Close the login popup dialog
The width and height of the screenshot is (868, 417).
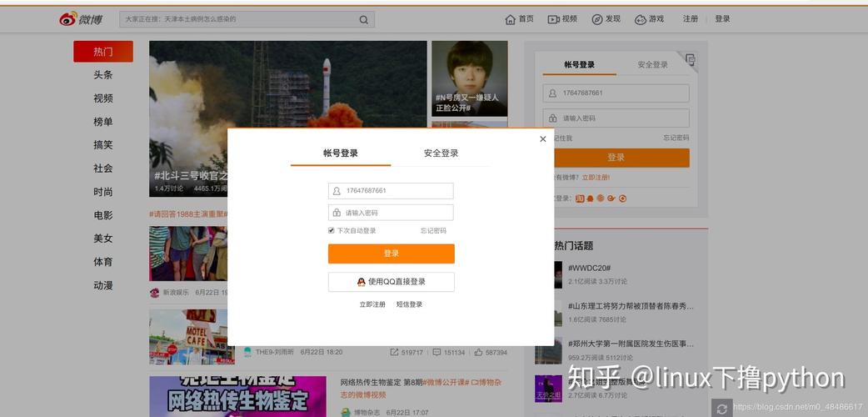tap(542, 138)
